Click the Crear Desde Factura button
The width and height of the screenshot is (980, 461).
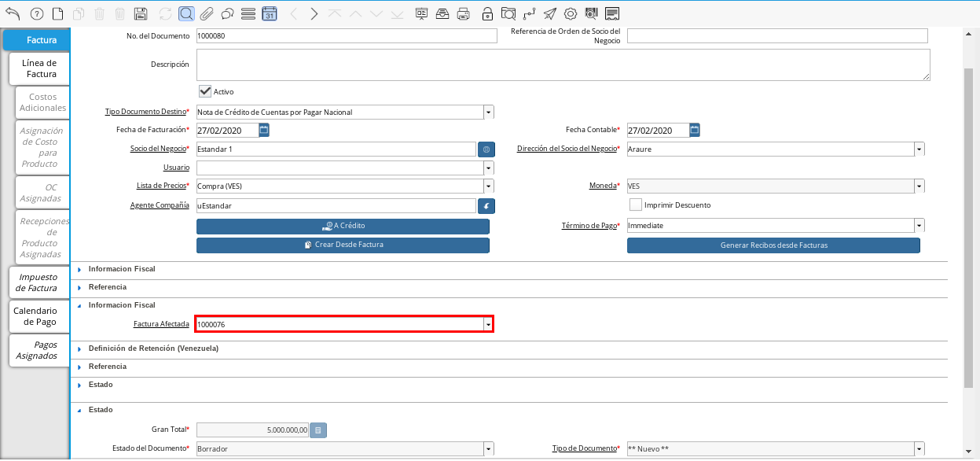click(x=343, y=245)
